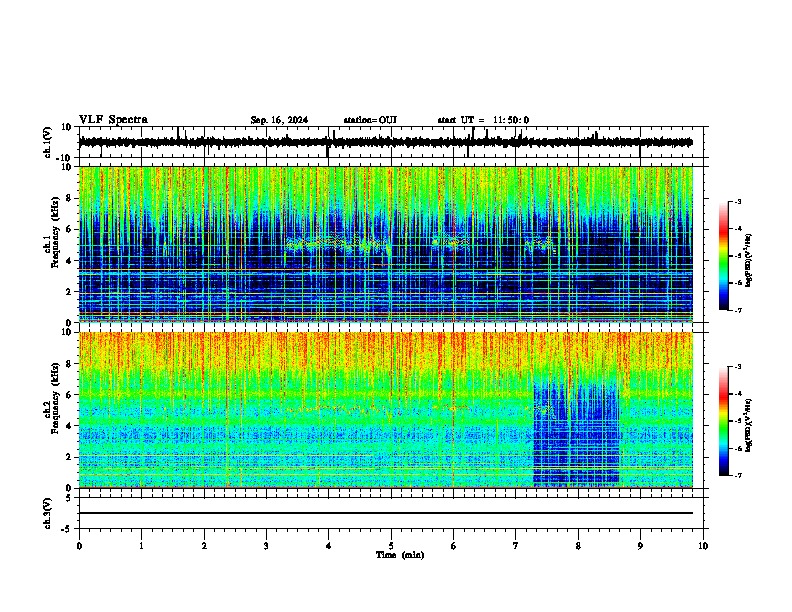This screenshot has height=612, width=792.
Task: Click the "station=OUJ" header label
Action: coord(370,120)
